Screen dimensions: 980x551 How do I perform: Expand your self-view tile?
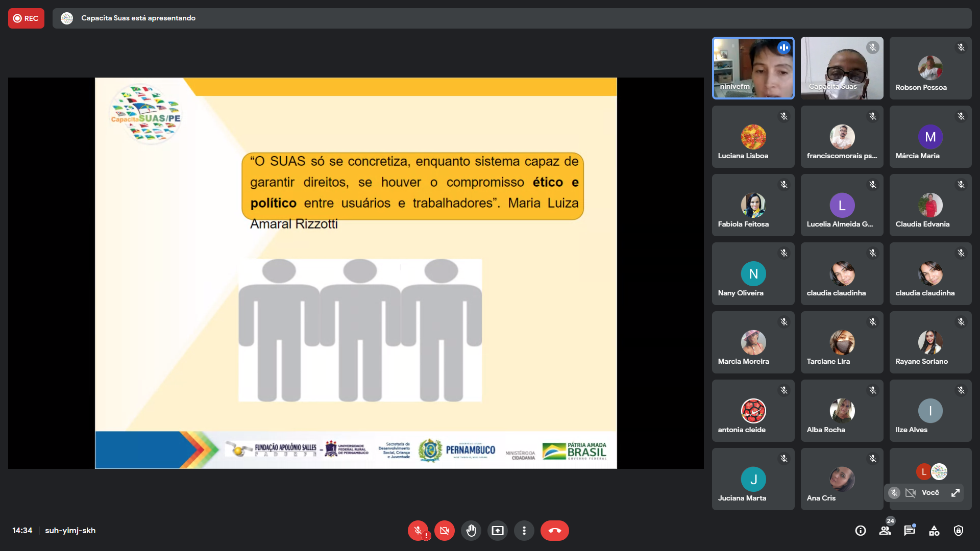point(955,492)
